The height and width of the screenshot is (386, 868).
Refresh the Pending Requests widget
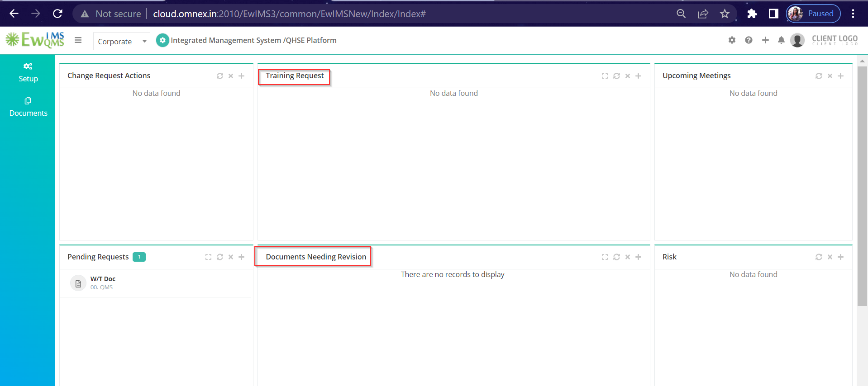[220, 257]
